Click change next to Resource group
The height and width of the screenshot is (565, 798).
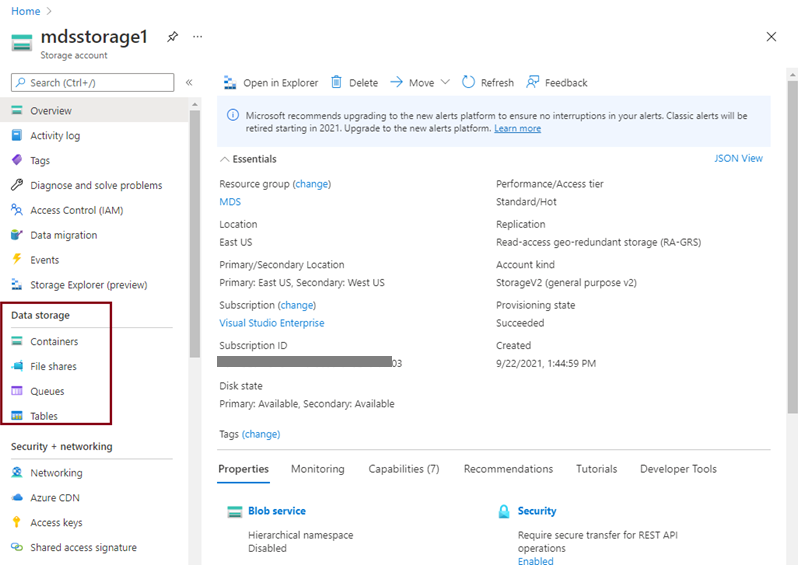pos(311,184)
